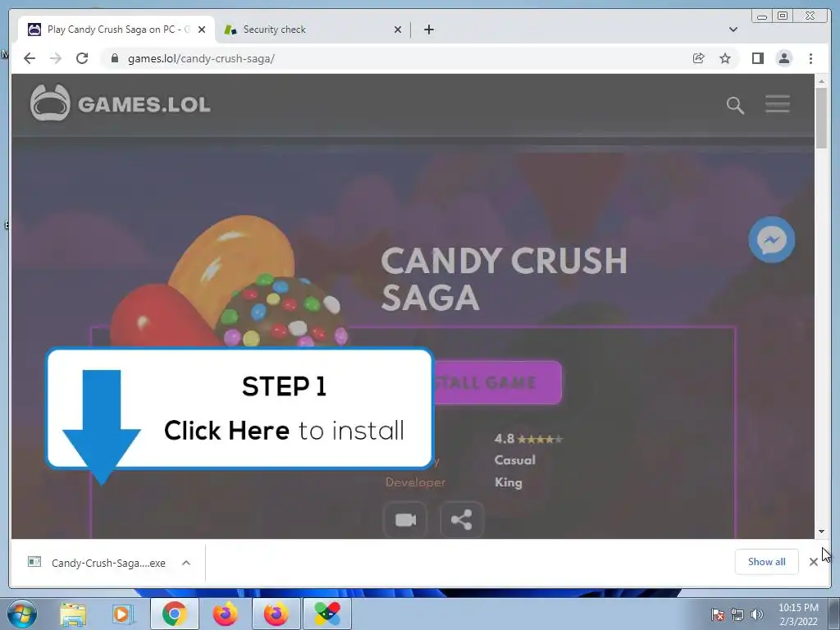Open the Games.lol site search

pos(735,105)
